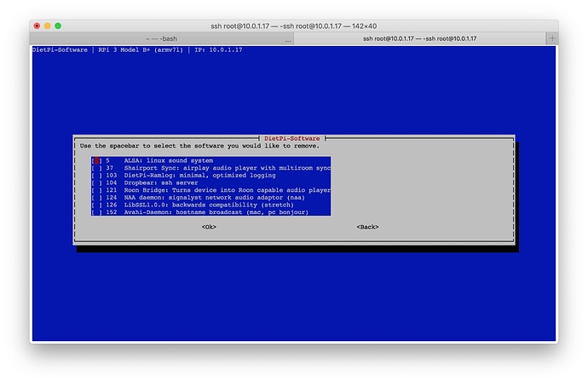The image size is (588, 382).
Task: Click the software ID number 37
Action: coord(109,168)
